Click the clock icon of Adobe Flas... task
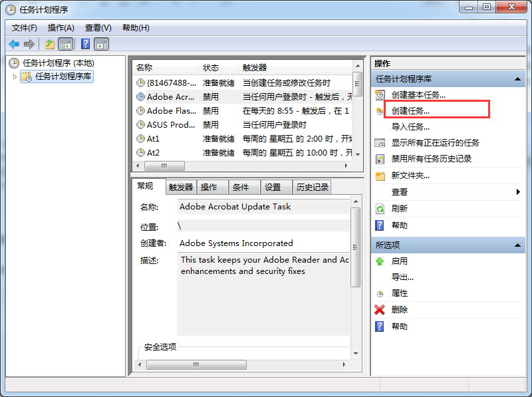 coord(140,110)
